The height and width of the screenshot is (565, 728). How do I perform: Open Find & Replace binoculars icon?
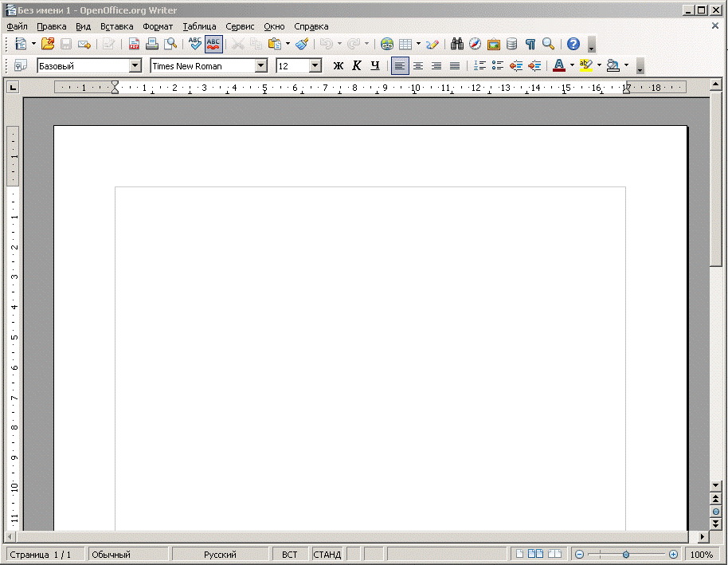click(457, 44)
